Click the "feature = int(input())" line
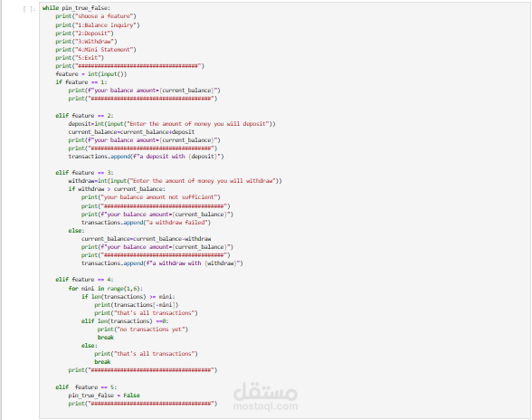 [90, 74]
